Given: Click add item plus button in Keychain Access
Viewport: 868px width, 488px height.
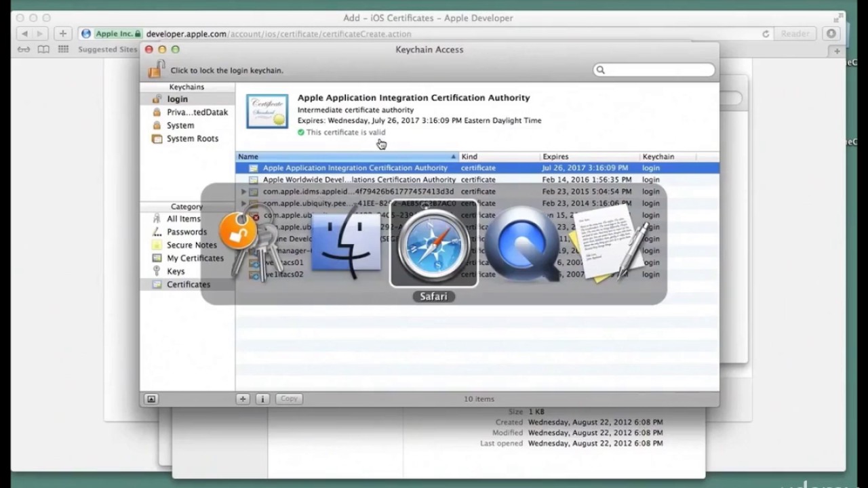Looking at the screenshot, I should pyautogui.click(x=243, y=399).
